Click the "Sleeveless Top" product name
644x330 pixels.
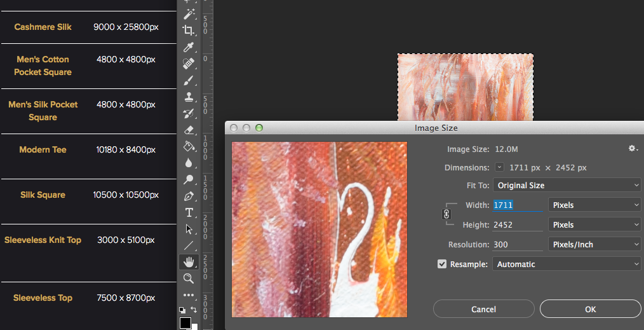tap(43, 298)
